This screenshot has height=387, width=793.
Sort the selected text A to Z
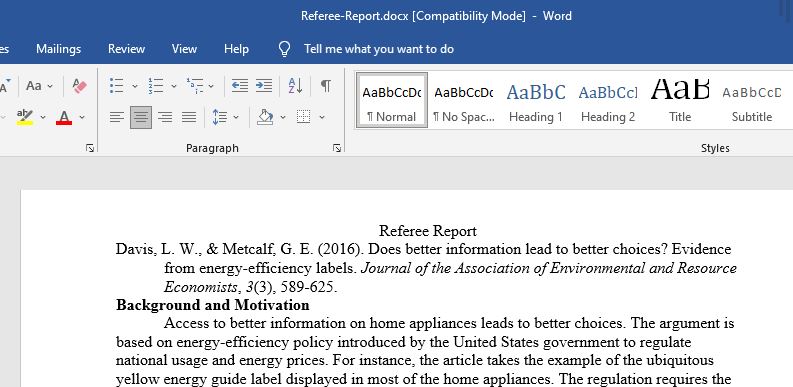(x=295, y=86)
